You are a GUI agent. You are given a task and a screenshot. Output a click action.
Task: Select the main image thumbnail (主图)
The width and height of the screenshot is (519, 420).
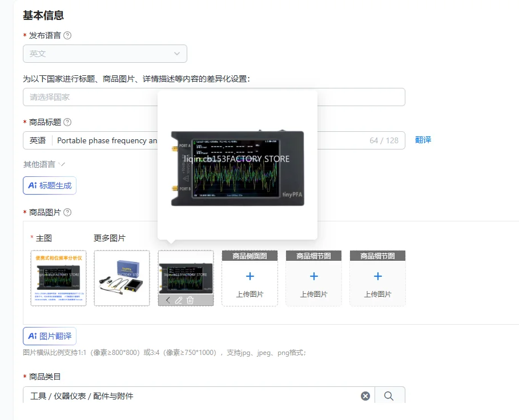[59, 278]
